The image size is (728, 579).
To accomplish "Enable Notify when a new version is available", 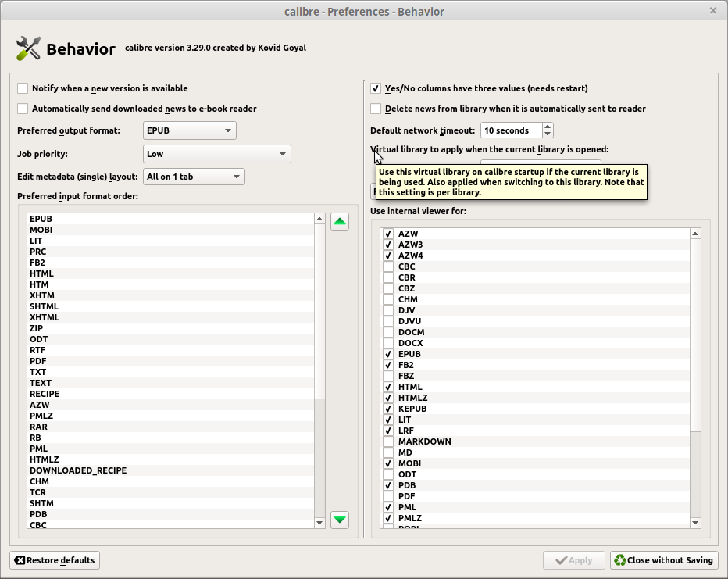I will pyautogui.click(x=23, y=88).
